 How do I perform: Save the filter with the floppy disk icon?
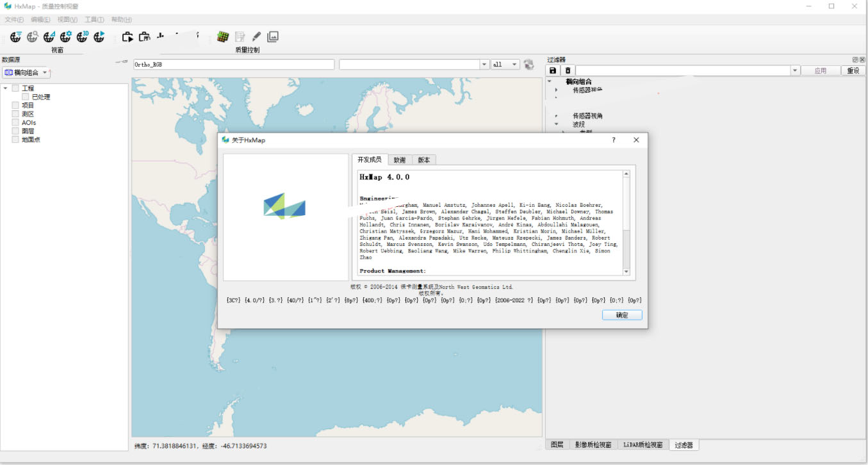553,70
